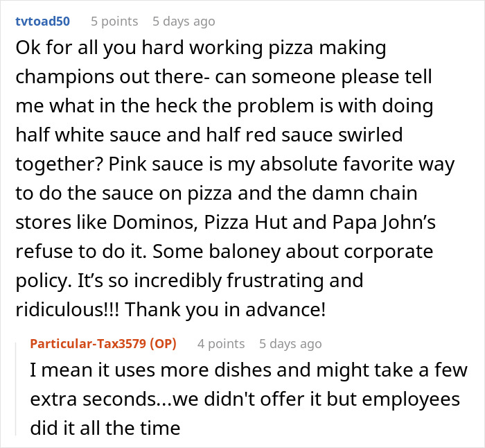The image size is (485, 448).
Task: Open the reply's '5 days ago' timestamp
Action: click(290, 343)
